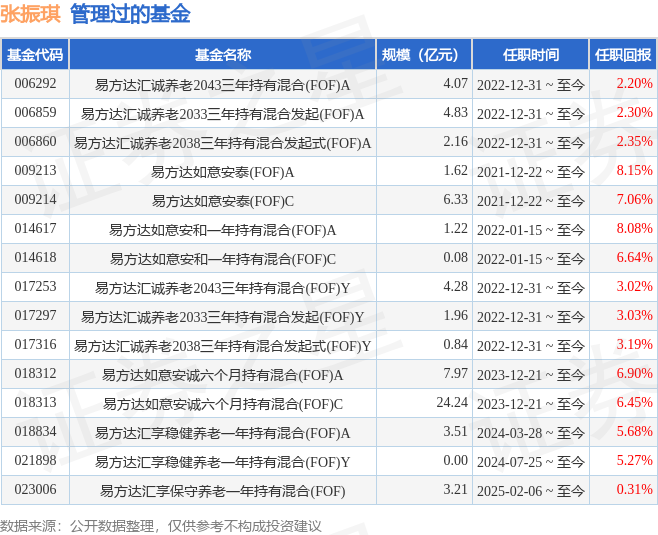
Task: Click tenure 2024-03-28 ~ 至今
Action: coord(531,433)
